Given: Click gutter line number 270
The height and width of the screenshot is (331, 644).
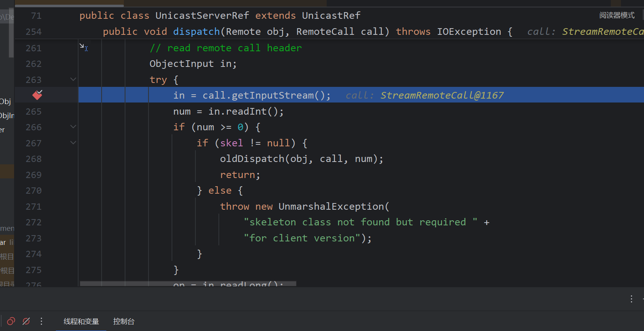Looking at the screenshot, I should (x=34, y=191).
